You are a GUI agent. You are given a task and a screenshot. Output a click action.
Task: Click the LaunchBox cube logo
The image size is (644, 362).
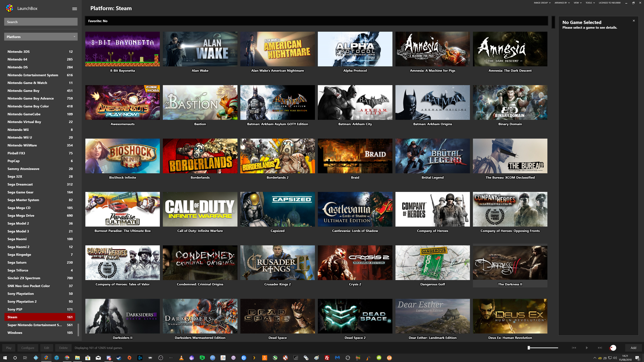pos(10,8)
